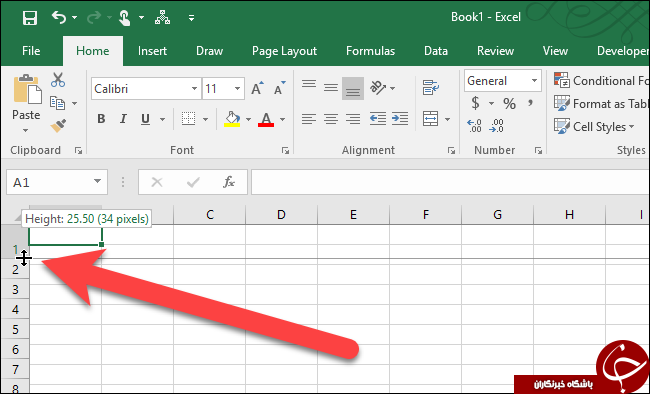Click the Undo arrow icon
The width and height of the screenshot is (650, 394).
[59, 17]
